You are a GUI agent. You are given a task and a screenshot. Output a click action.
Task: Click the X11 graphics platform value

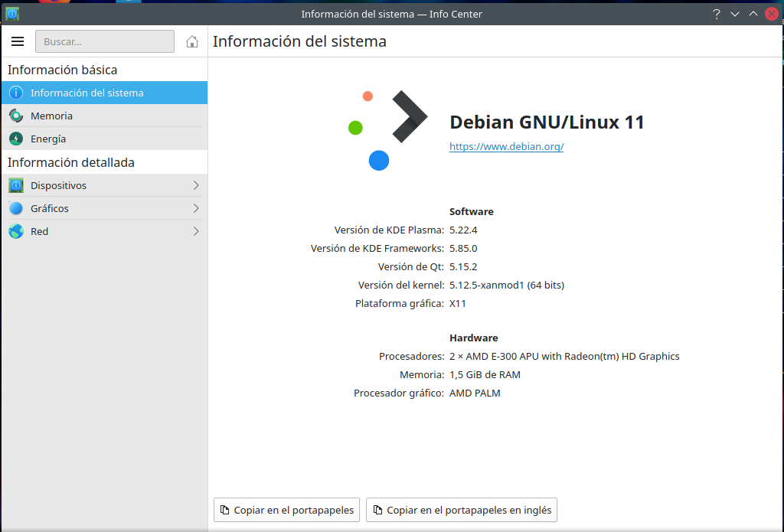pos(458,303)
